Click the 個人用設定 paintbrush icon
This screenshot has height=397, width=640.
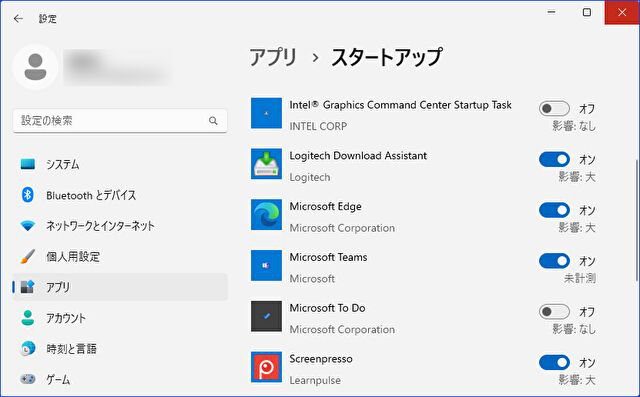point(28,256)
